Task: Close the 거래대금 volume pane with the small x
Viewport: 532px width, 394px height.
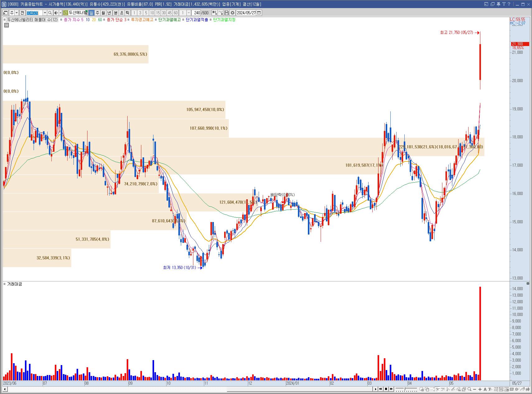Action: pyautogui.click(x=528, y=284)
